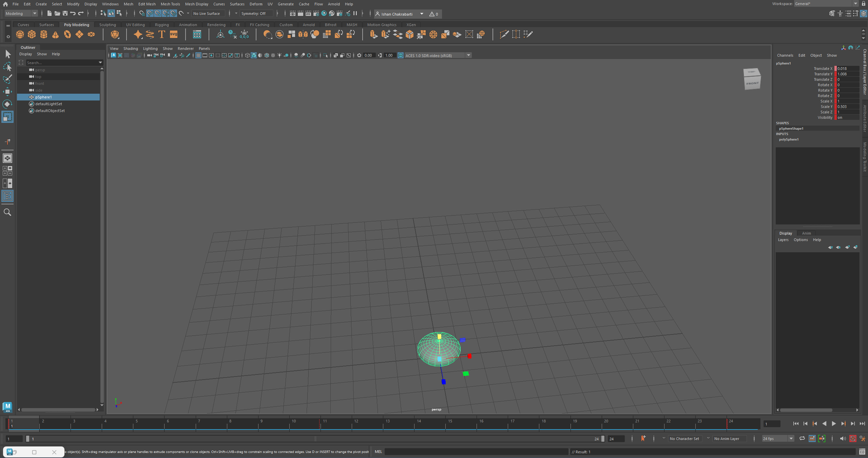This screenshot has width=868, height=458.
Task: Expand the Ishan Chakrabarti account dropdown
Action: point(422,14)
